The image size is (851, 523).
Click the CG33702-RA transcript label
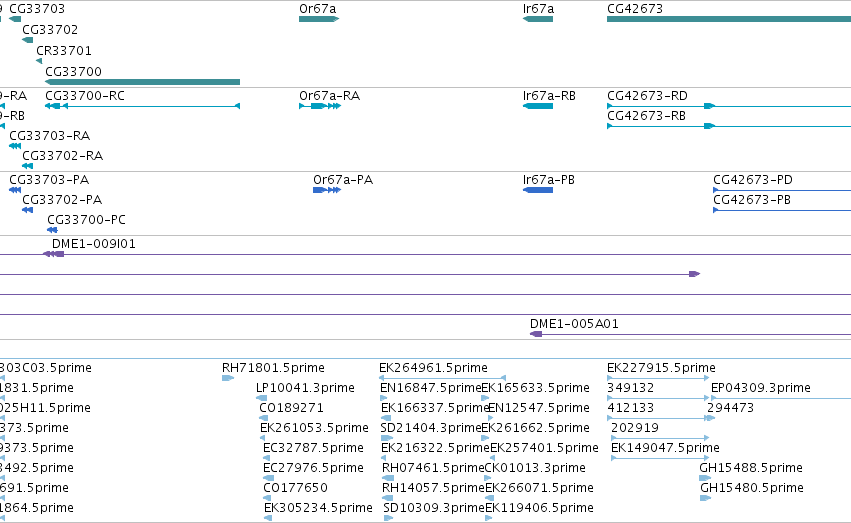coord(62,156)
